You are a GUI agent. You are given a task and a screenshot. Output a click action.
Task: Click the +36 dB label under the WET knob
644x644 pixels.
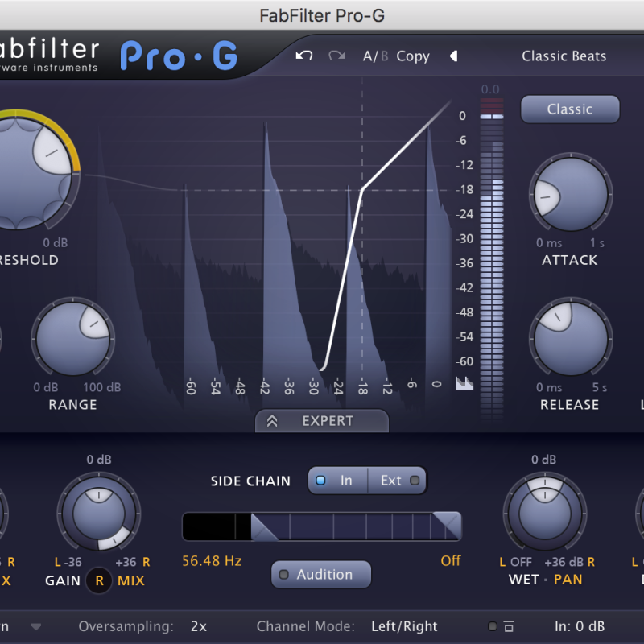(x=564, y=562)
